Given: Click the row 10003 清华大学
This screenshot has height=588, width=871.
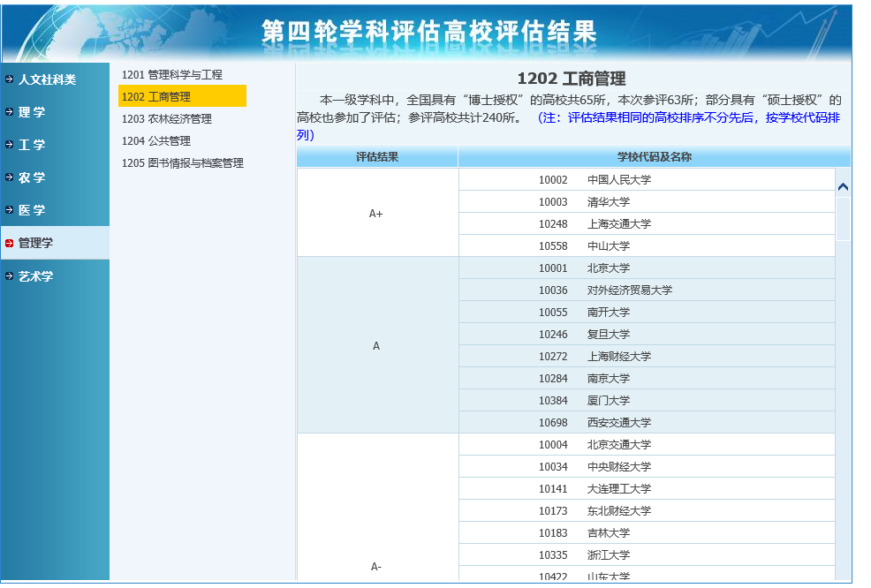Looking at the screenshot, I should (648, 202).
